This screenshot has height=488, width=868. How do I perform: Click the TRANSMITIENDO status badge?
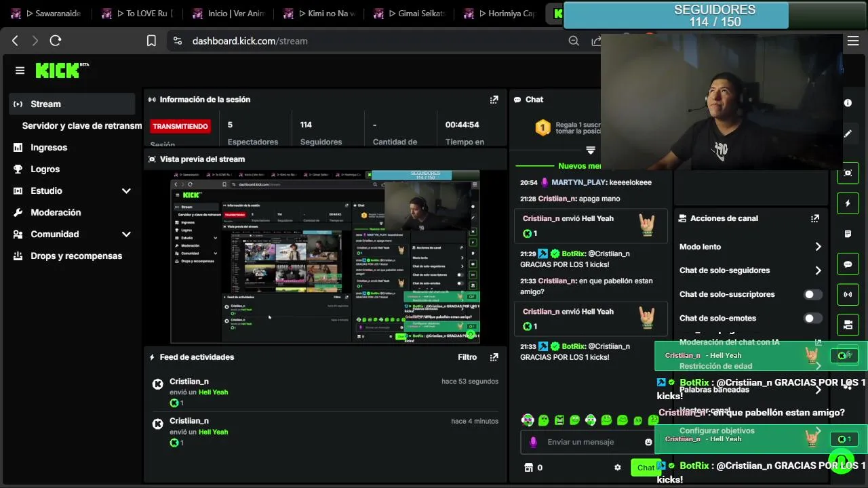coord(180,126)
